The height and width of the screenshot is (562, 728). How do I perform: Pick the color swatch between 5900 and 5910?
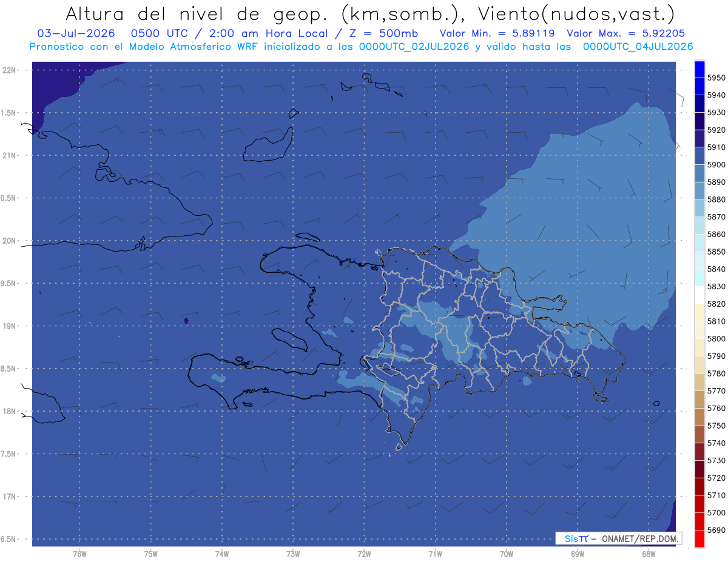click(x=699, y=156)
